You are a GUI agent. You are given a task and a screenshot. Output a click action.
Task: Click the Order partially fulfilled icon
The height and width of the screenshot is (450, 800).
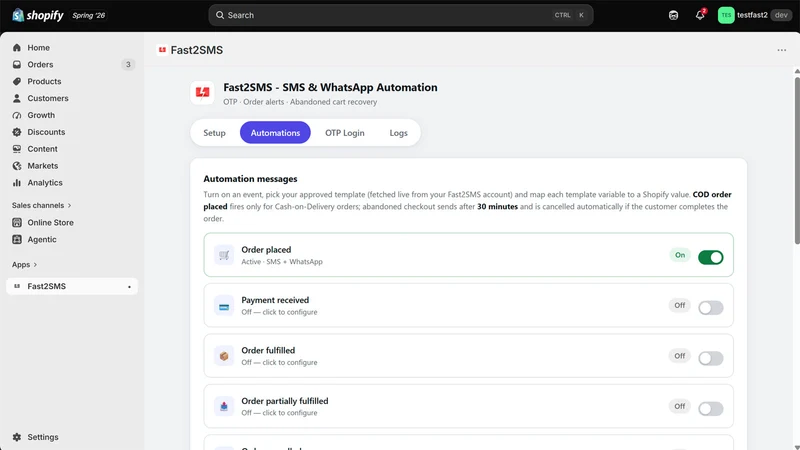click(224, 407)
